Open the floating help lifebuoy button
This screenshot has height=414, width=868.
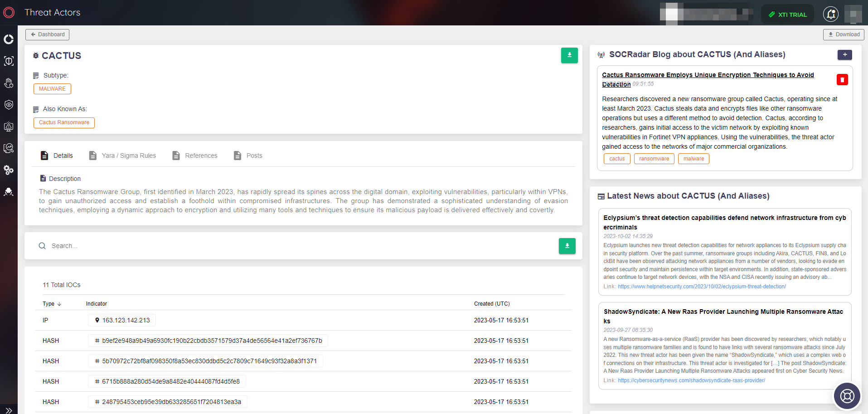847,396
